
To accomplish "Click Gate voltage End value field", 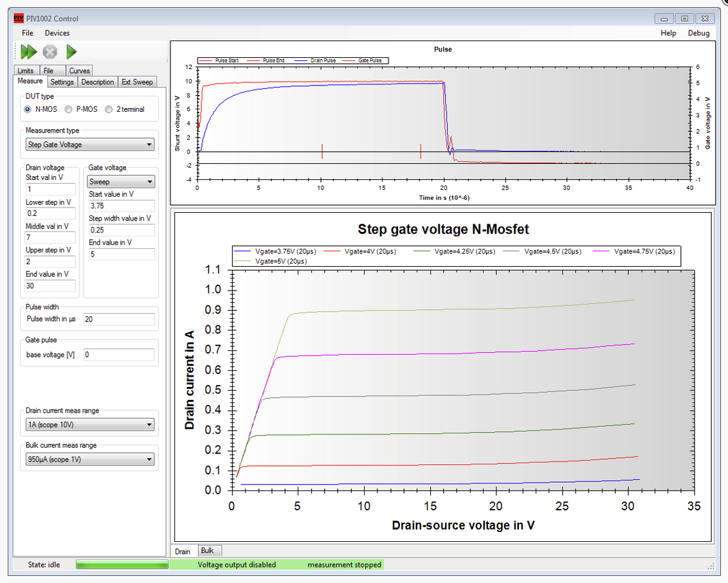I will 122,254.
